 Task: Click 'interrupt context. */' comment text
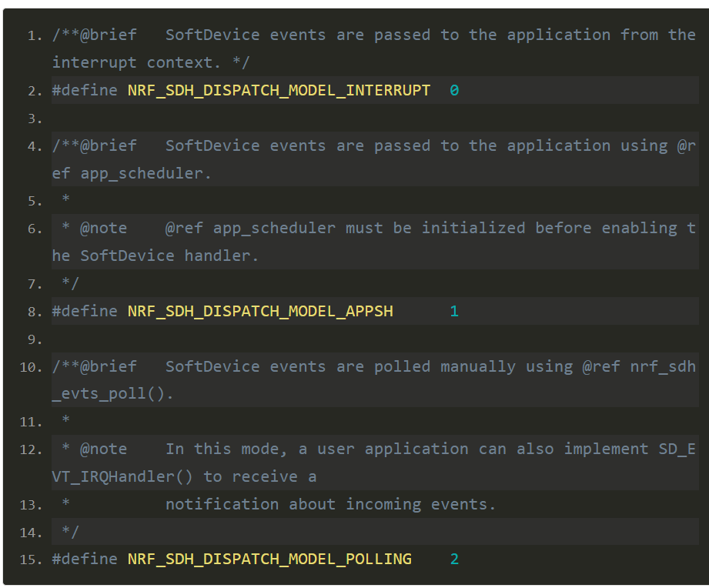tap(151, 63)
